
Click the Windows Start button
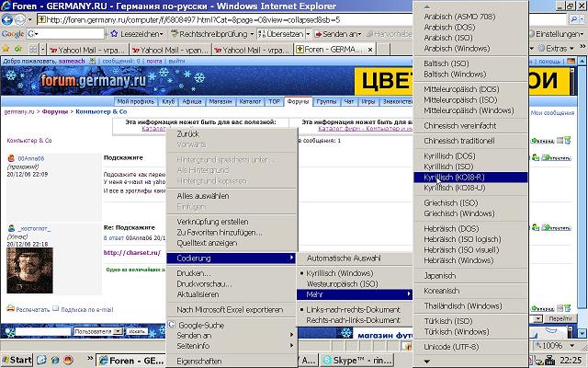pos(17,360)
